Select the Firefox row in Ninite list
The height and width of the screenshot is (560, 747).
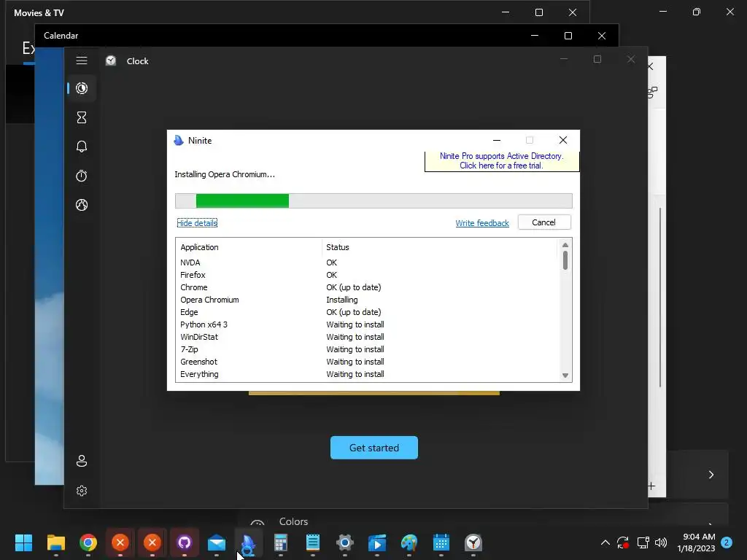click(x=366, y=275)
